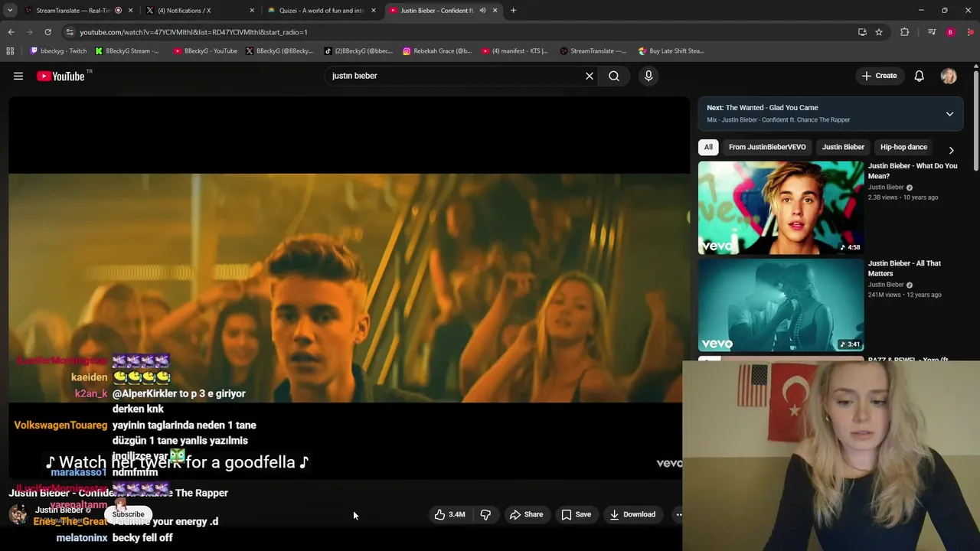This screenshot has height=551, width=980.
Task: Open the YouTube account avatar menu
Action: [949, 76]
